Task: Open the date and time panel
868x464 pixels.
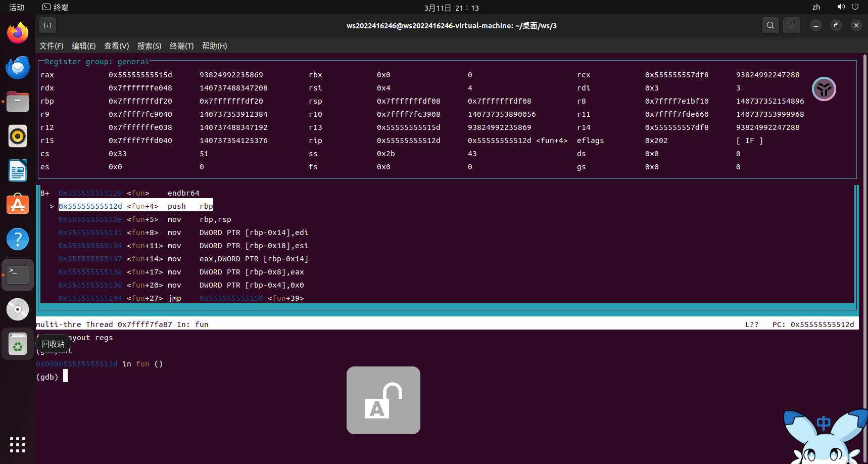Action: [451, 8]
